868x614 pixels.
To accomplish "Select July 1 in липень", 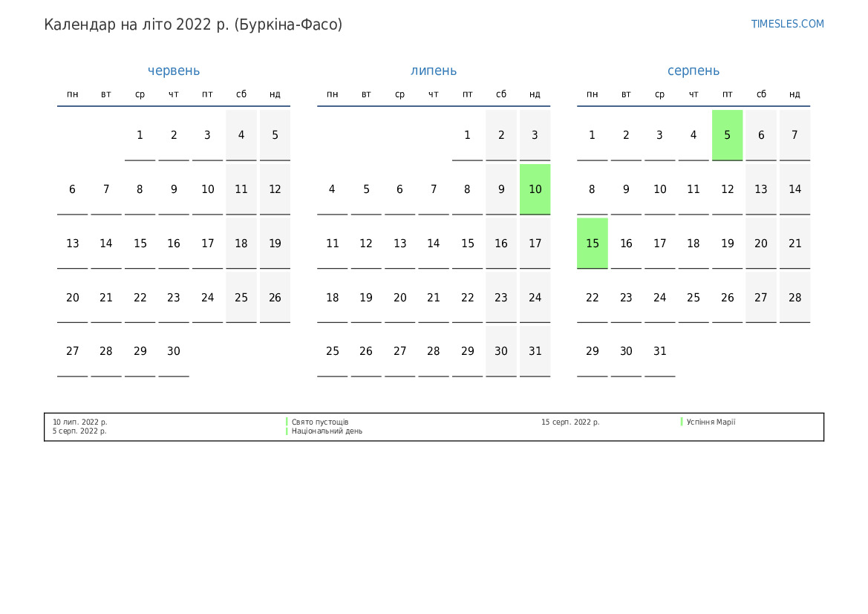I will tap(467, 135).
